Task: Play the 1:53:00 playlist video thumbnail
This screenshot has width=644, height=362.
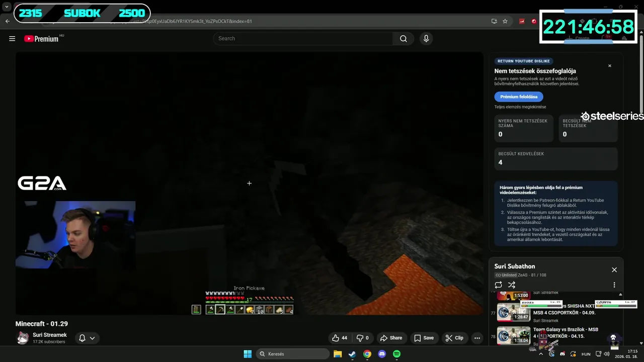Action: click(x=514, y=295)
